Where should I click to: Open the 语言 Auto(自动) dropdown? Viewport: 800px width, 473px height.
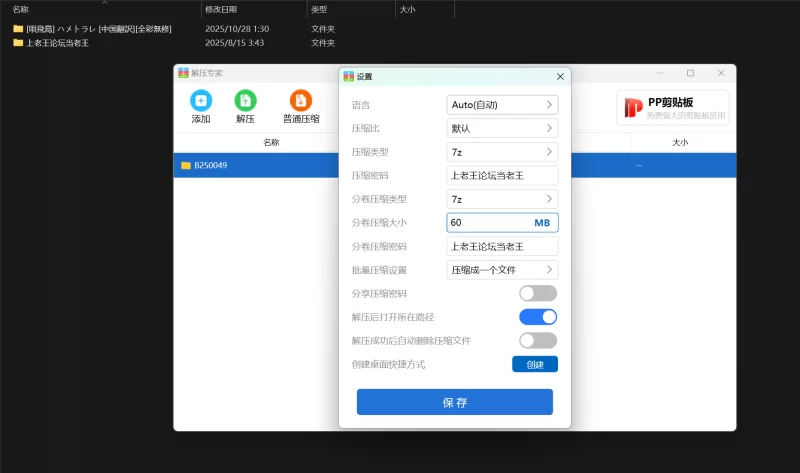502,104
